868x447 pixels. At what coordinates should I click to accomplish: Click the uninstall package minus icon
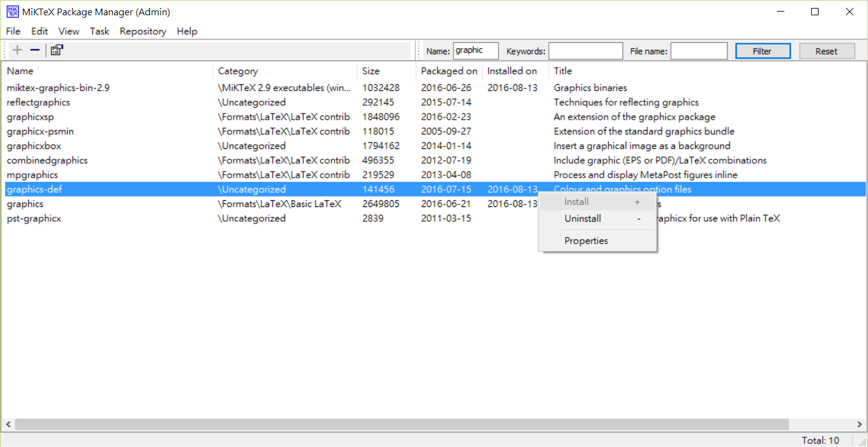(35, 51)
